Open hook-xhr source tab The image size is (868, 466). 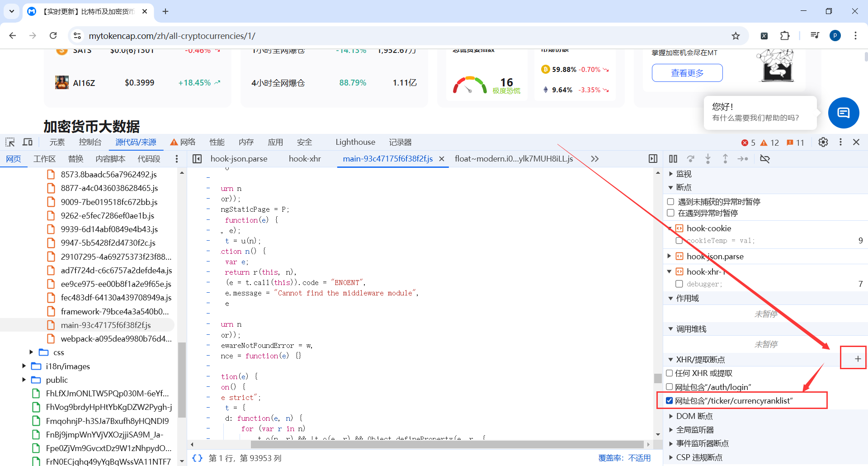[305, 159]
